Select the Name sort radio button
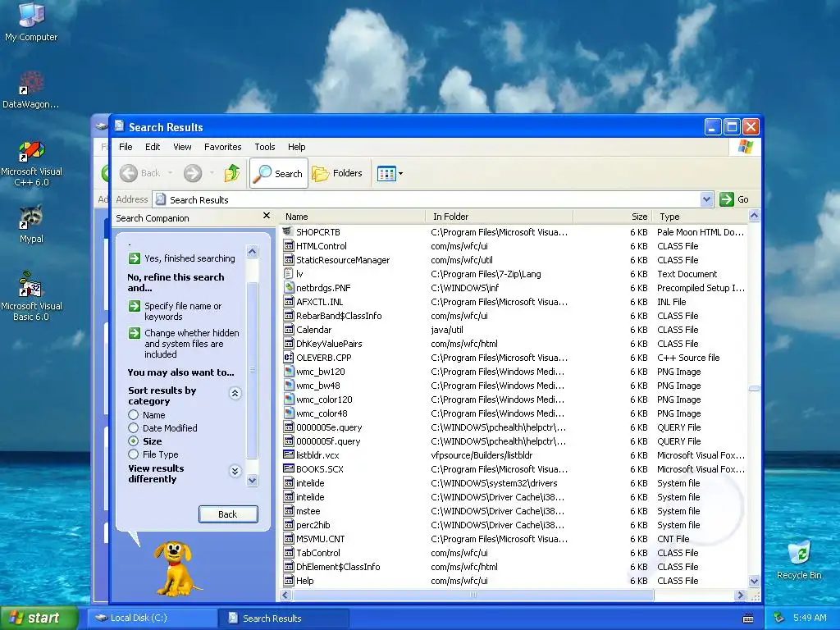Screen dimensions: 840x630 pyautogui.click(x=134, y=414)
